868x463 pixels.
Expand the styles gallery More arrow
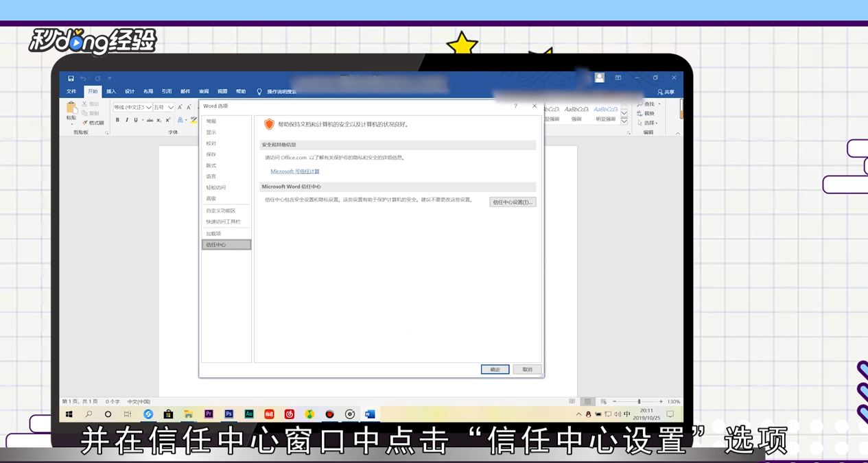[624, 121]
